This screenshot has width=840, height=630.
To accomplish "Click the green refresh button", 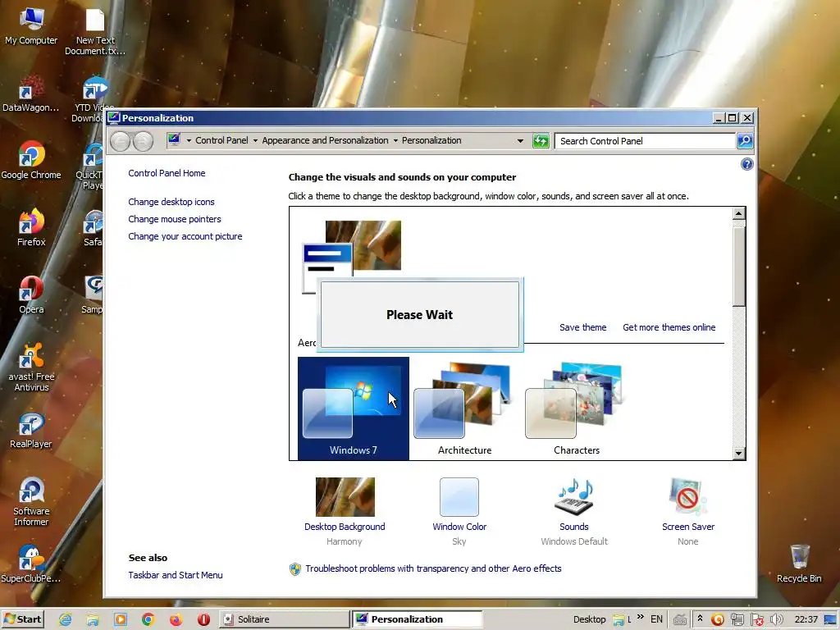I will click(x=541, y=141).
